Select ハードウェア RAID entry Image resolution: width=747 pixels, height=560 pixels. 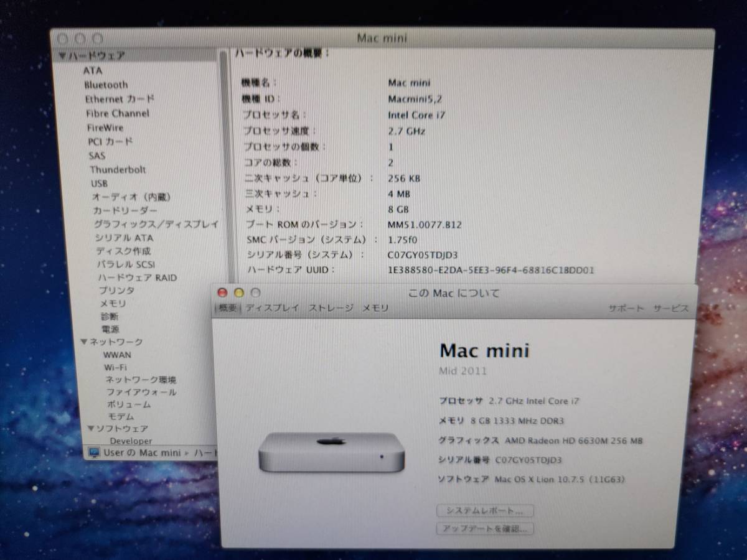(x=138, y=278)
